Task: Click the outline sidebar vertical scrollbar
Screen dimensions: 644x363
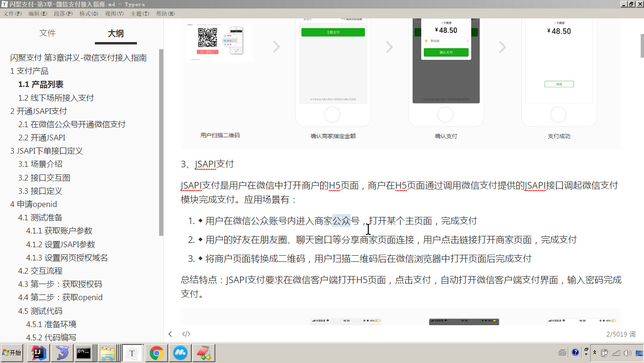Action: [161, 142]
